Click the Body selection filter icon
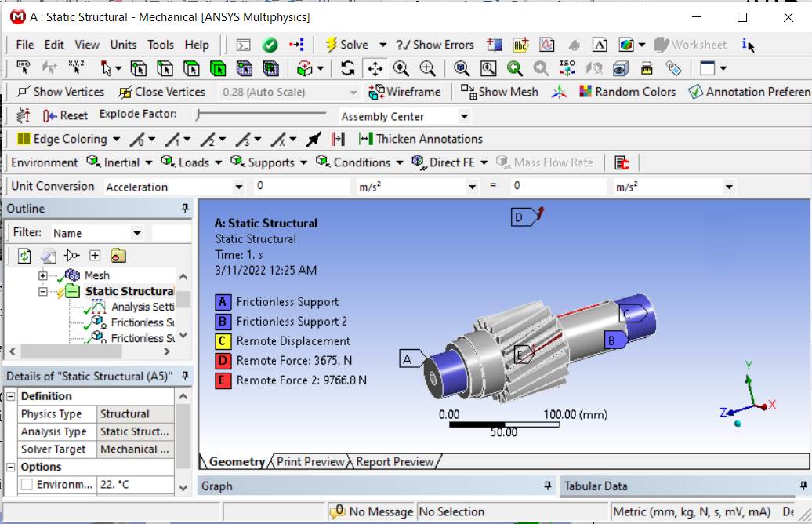812x524 pixels. 218,68
